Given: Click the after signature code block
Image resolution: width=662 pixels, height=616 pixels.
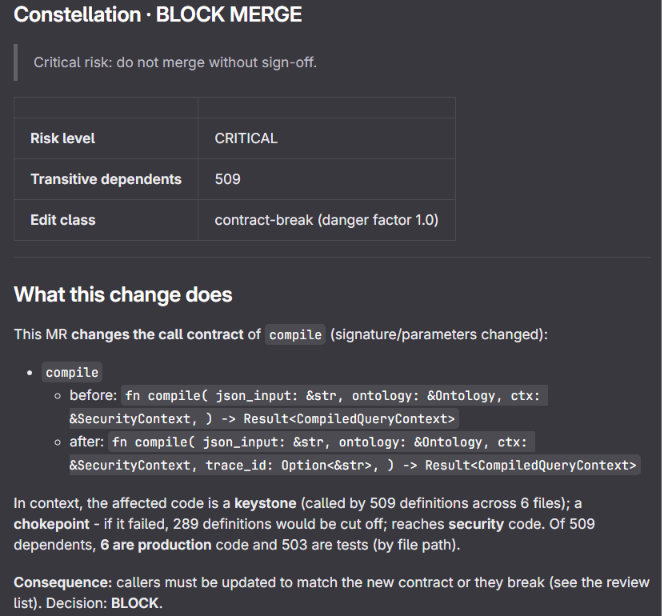Looking at the screenshot, I should 355,453.
